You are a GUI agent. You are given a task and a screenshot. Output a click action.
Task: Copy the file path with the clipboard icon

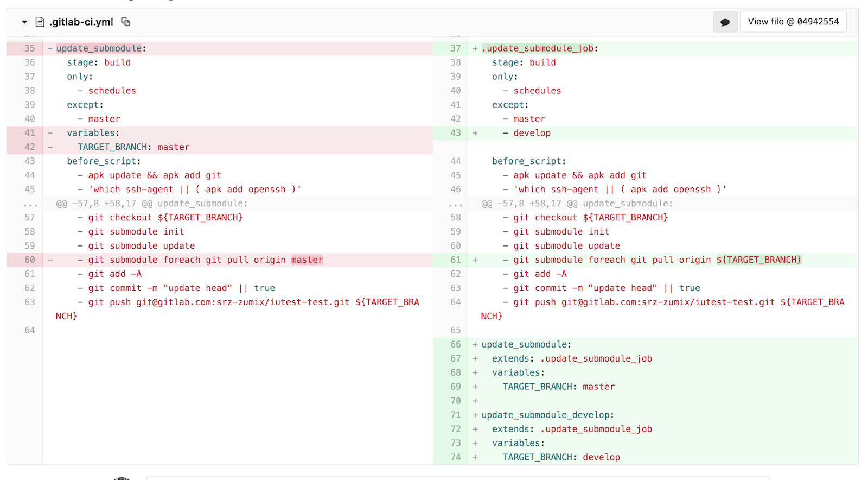click(x=126, y=22)
